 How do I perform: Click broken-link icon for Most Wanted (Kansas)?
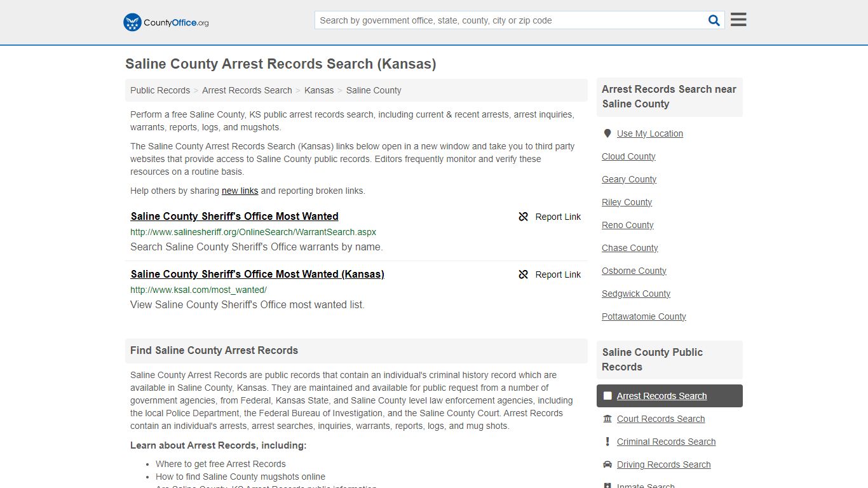(x=524, y=274)
